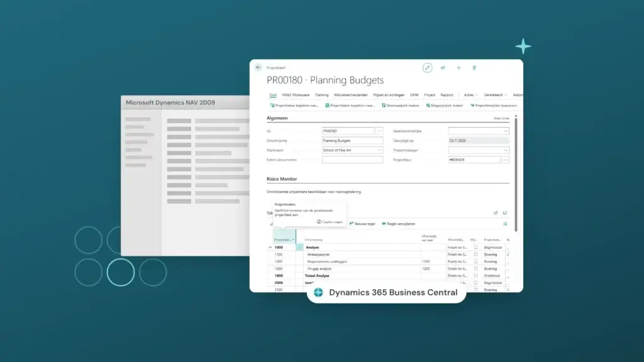Click the circled pencil edit icon
644x362 pixels.
coord(427,68)
